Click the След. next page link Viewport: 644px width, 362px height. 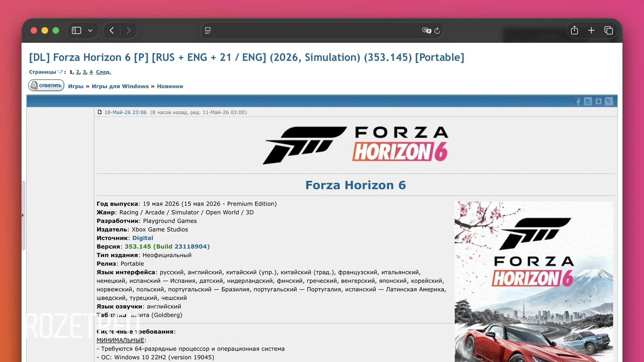(x=103, y=72)
